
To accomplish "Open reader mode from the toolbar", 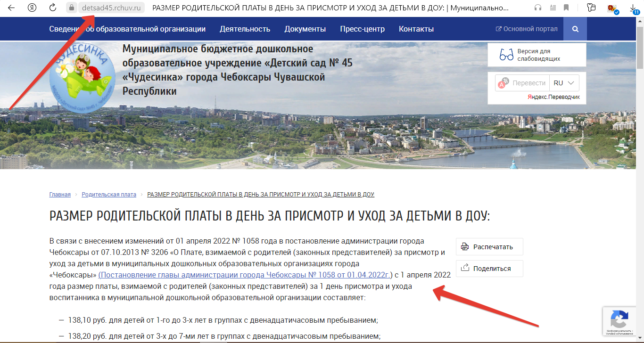I will [x=553, y=7].
